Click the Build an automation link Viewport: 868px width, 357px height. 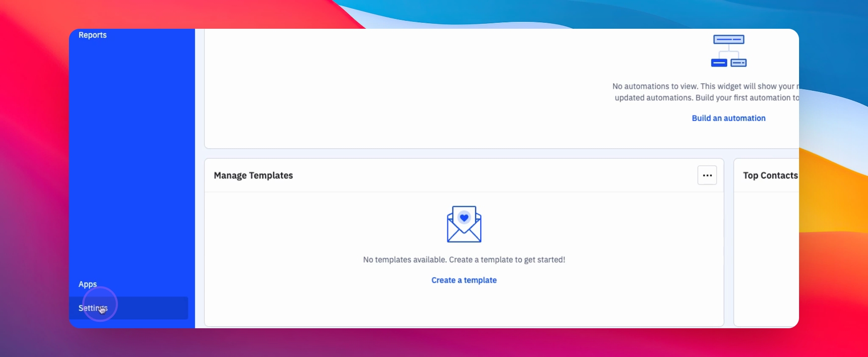[729, 118]
